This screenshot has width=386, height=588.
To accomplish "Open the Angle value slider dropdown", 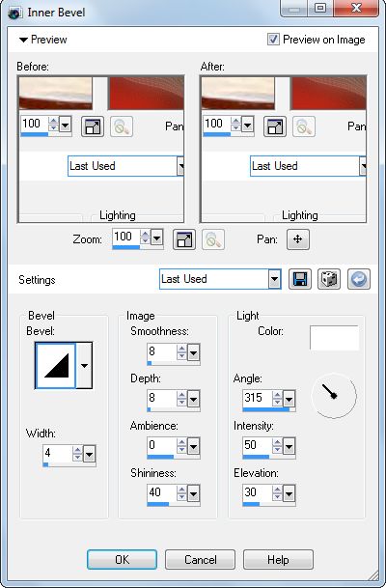I will tap(289, 400).
